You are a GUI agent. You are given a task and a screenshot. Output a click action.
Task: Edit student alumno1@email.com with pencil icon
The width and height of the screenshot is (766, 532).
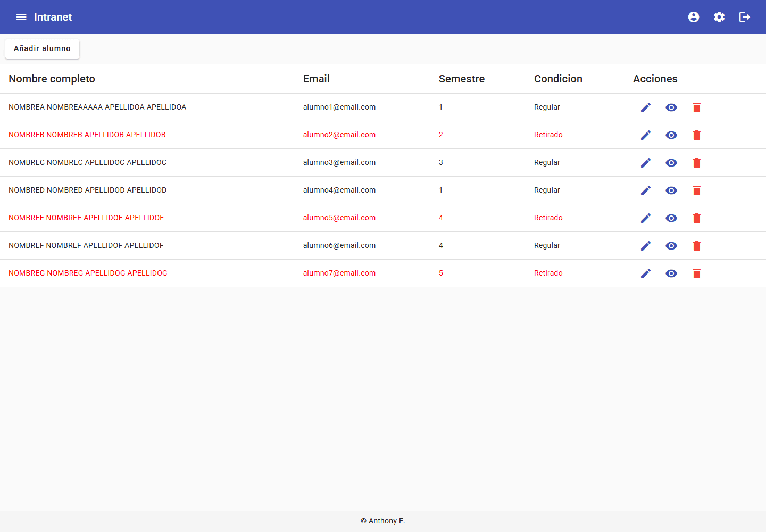coord(646,107)
